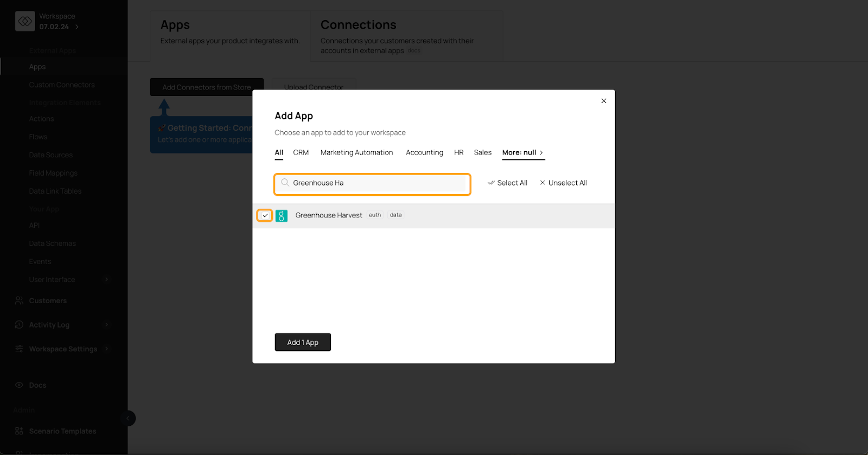868x455 pixels.
Task: Click the Connections section heading card
Action: [406, 36]
